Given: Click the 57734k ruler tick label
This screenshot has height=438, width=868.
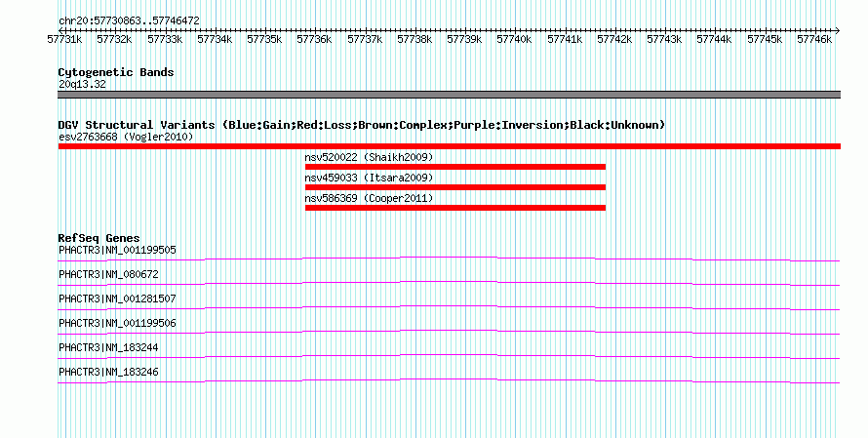Looking at the screenshot, I should click(x=215, y=39).
